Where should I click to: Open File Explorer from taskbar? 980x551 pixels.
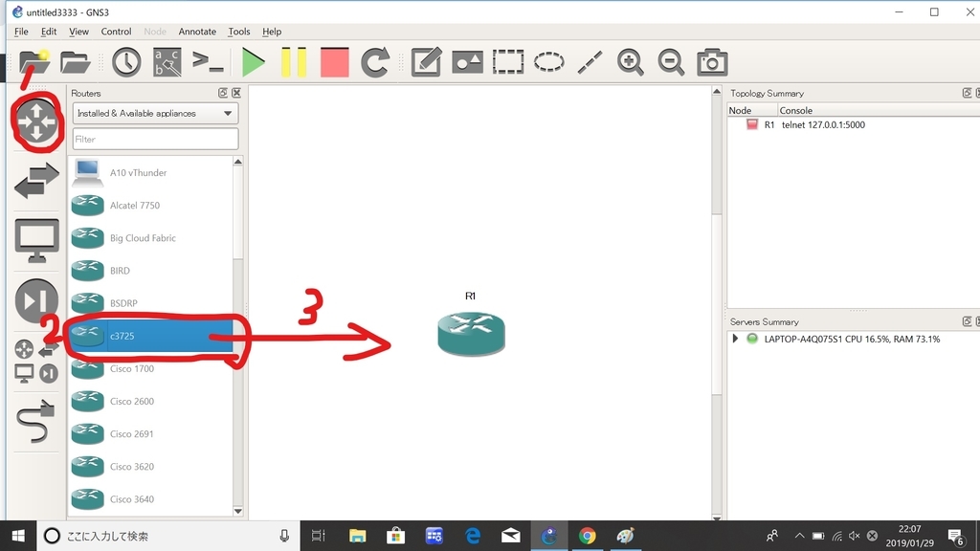point(358,536)
